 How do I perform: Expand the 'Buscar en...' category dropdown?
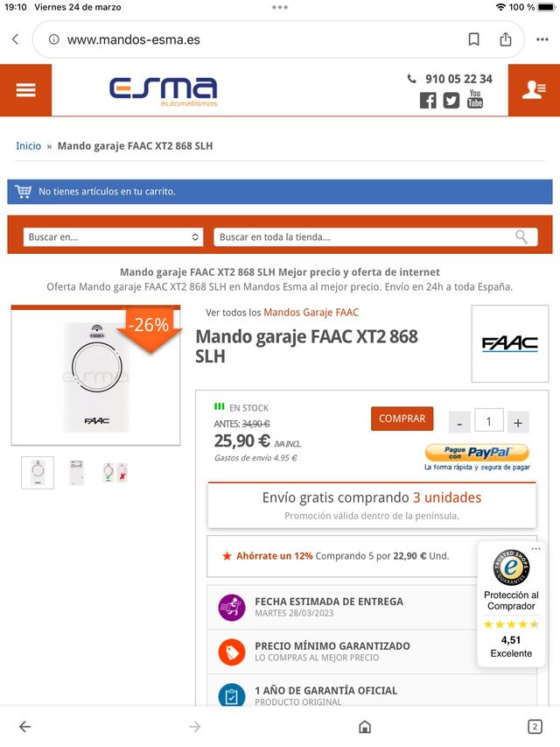pos(114,236)
